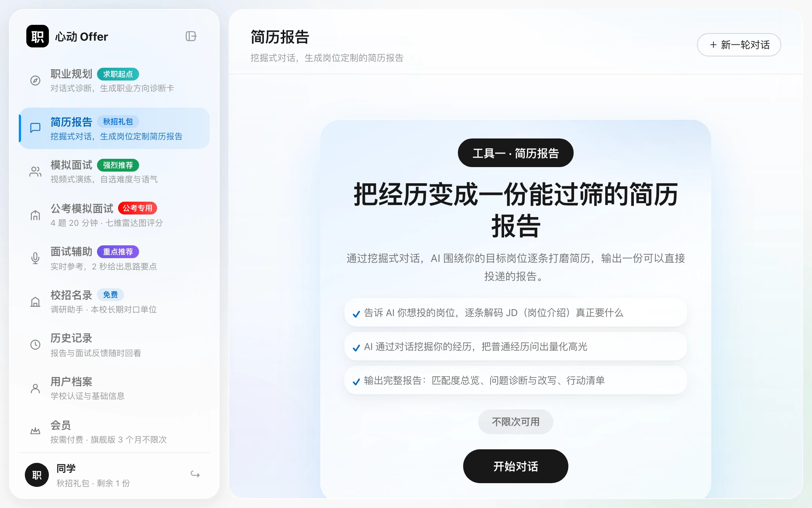
Task: Click the compass icon beside 职业规划
Action: click(35, 81)
